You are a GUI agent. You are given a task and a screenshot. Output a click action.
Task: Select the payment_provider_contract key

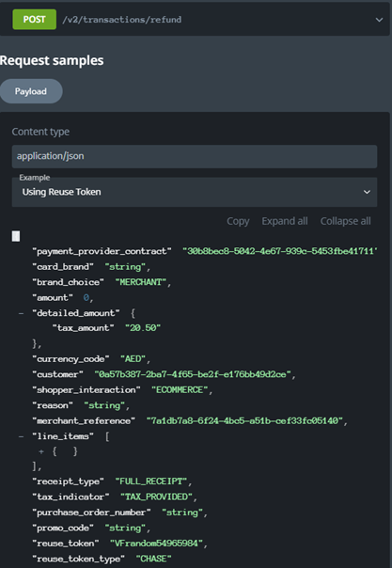coord(102,251)
